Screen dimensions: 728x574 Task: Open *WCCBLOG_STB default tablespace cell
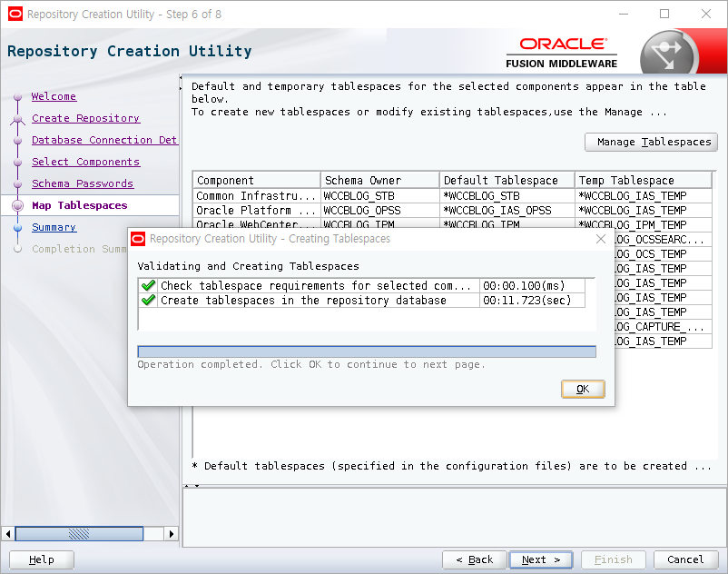pos(507,196)
